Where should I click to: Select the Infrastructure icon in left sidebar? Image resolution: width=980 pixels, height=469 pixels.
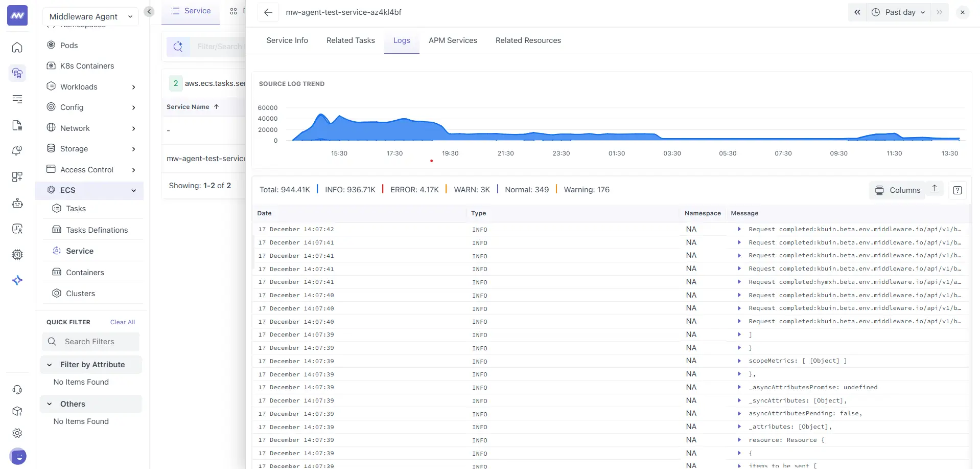point(17,73)
